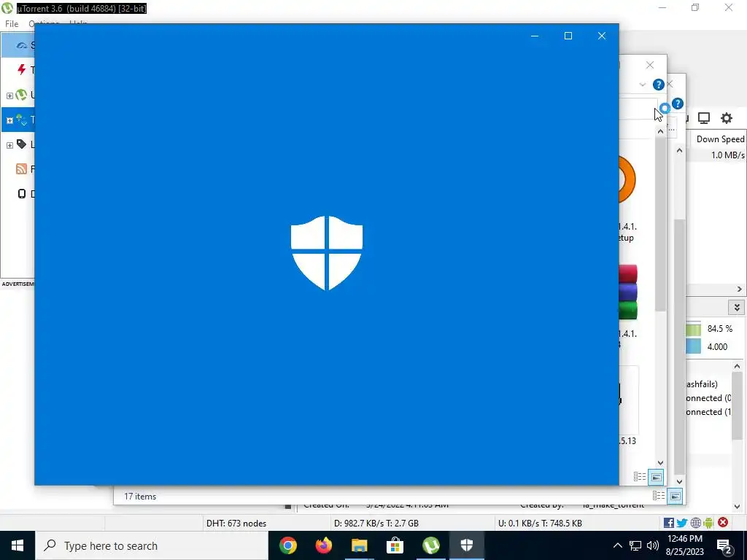Select the '1.0 MB/s' down speed cell
Screen dimensions: 747x560
point(727,155)
